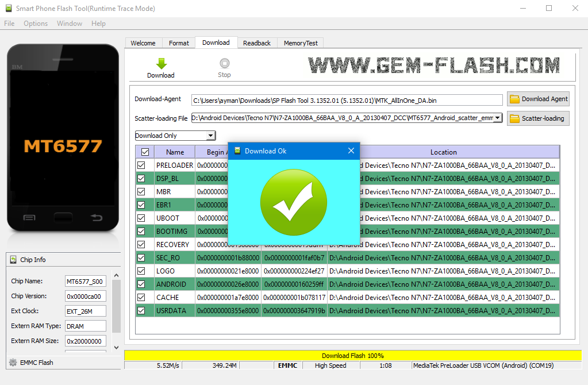Click the Chip Name field MT6577_S00
This screenshot has height=385, width=588.
(x=86, y=282)
